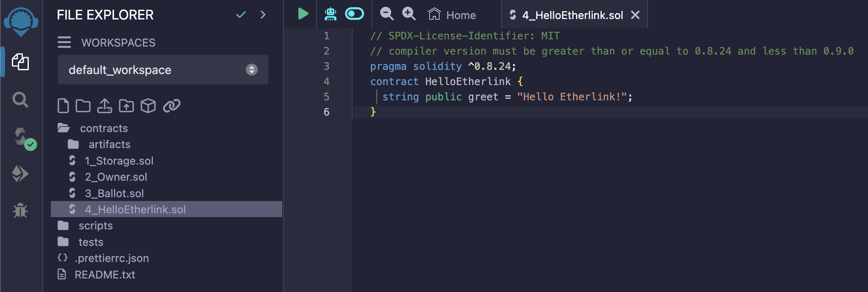Create a new folder in the workspace
Viewport: 868px width, 292px height.
(x=83, y=106)
